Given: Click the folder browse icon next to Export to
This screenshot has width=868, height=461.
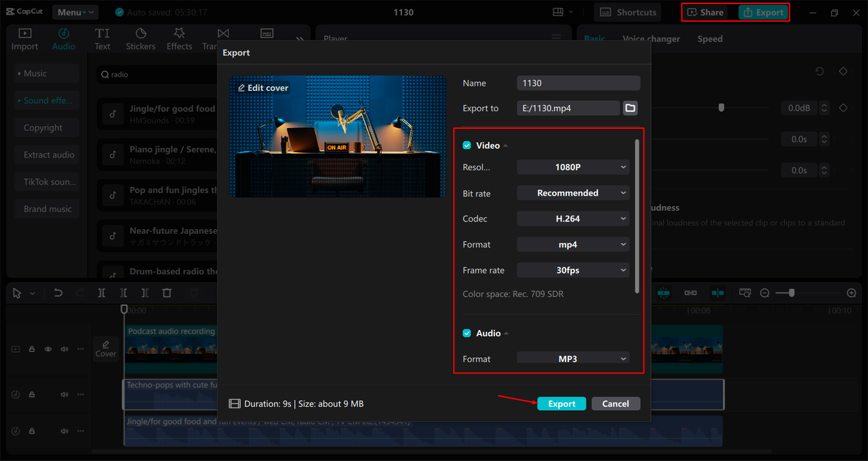Looking at the screenshot, I should point(630,108).
